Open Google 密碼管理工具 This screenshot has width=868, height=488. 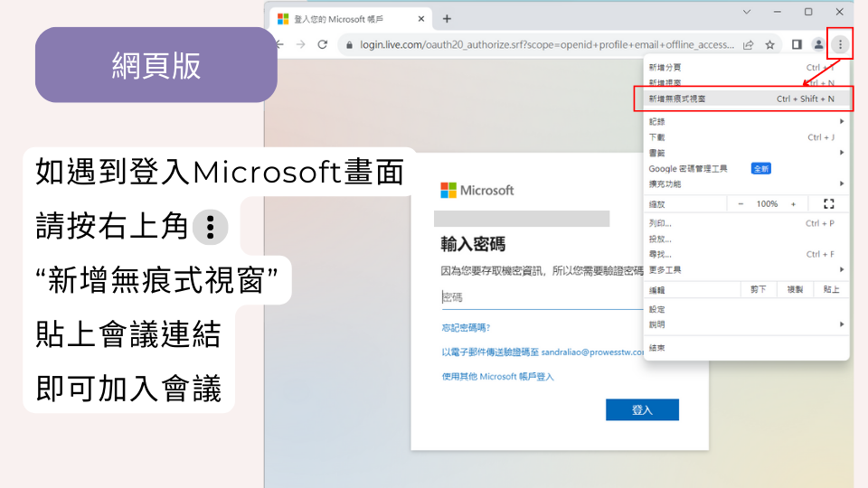(746, 169)
